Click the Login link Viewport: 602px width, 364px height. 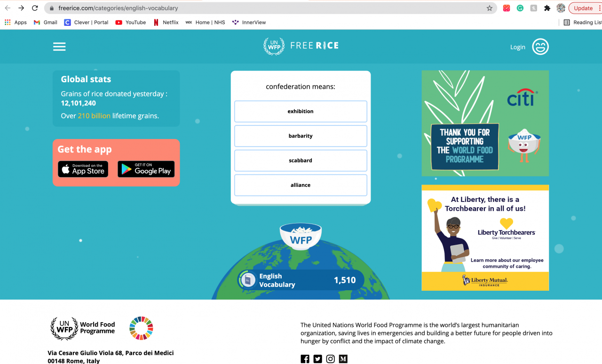(x=518, y=47)
